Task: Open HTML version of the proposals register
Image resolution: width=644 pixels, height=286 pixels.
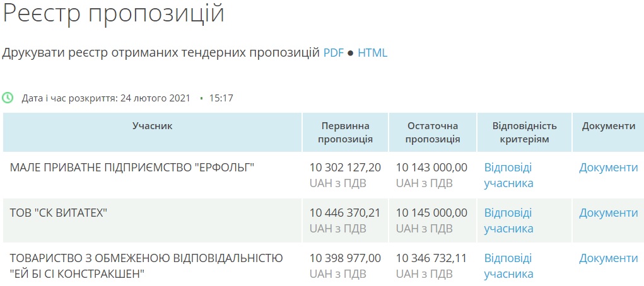Action: [372, 53]
